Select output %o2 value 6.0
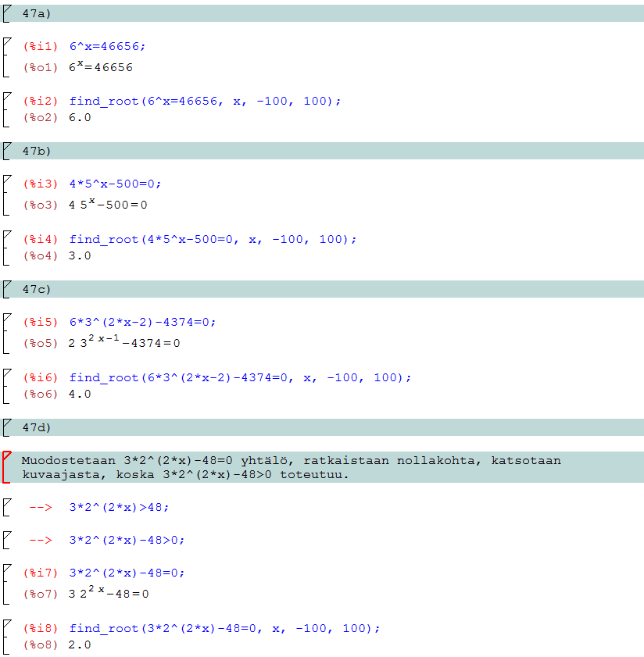Screen dimensions: 644x657 click(x=80, y=118)
